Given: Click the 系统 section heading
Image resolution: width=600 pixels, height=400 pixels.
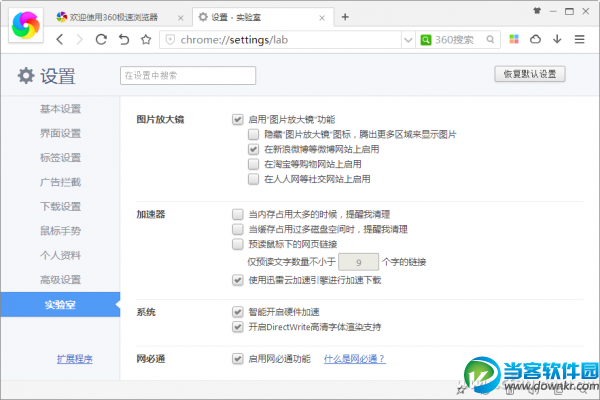Looking at the screenshot, I should pos(146,312).
